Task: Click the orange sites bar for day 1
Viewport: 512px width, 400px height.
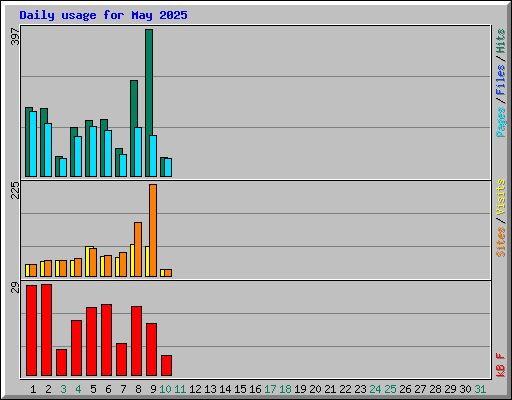Action: [x=33, y=271]
